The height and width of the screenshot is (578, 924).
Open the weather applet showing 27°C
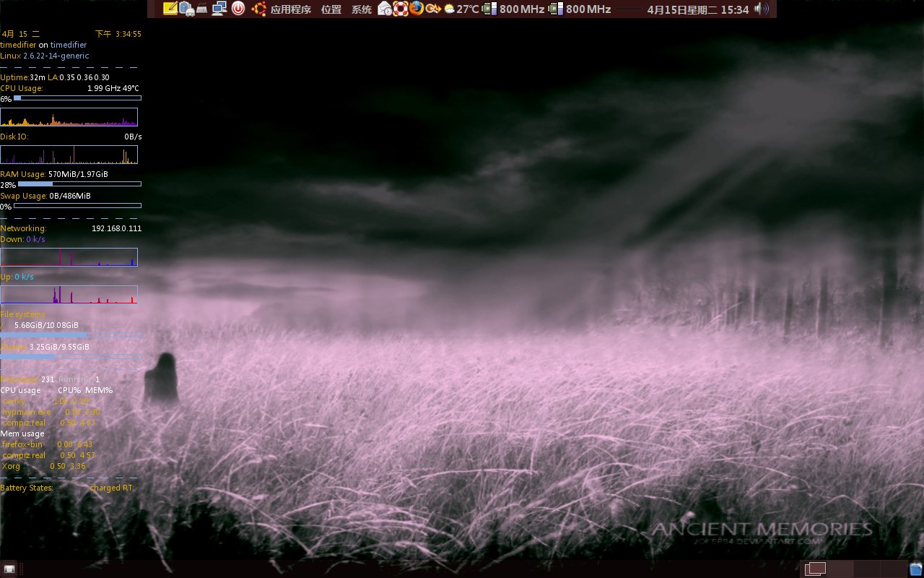click(x=461, y=9)
